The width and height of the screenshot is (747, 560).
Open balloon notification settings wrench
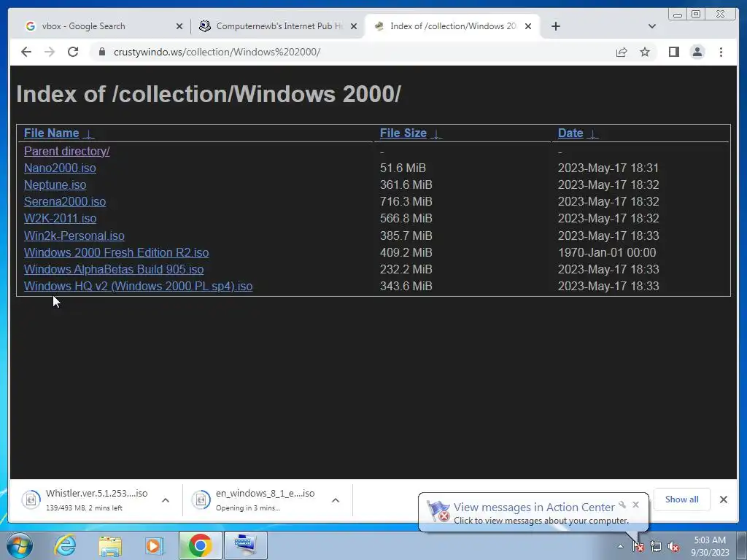pyautogui.click(x=622, y=505)
